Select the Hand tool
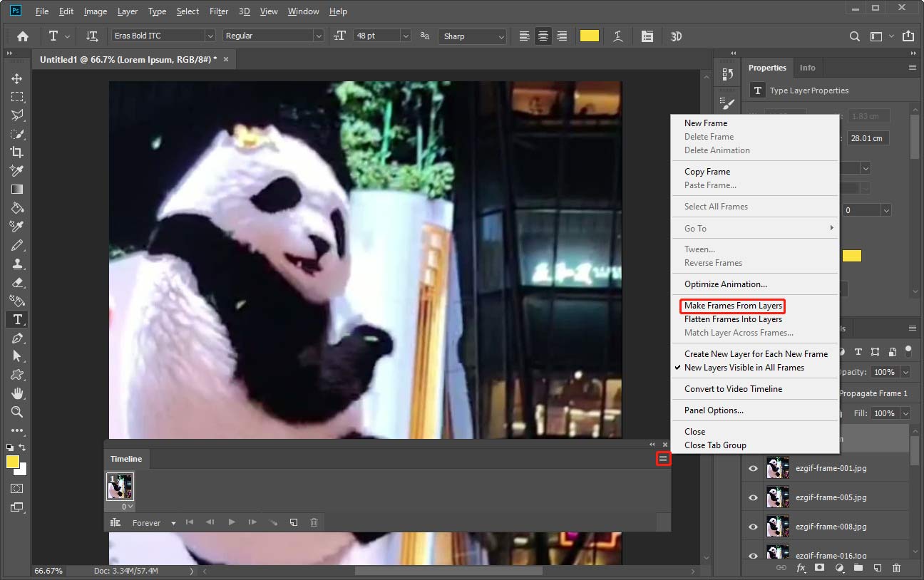 pyautogui.click(x=17, y=393)
